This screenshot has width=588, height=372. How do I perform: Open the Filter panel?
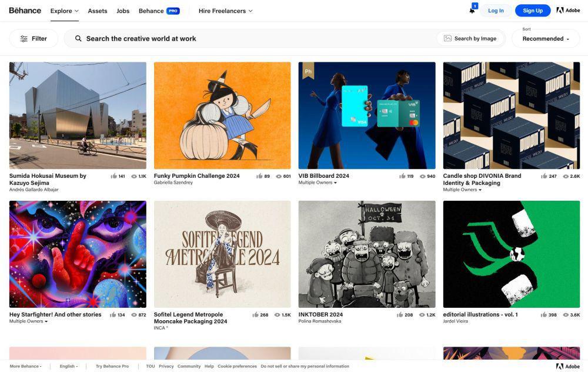(34, 39)
